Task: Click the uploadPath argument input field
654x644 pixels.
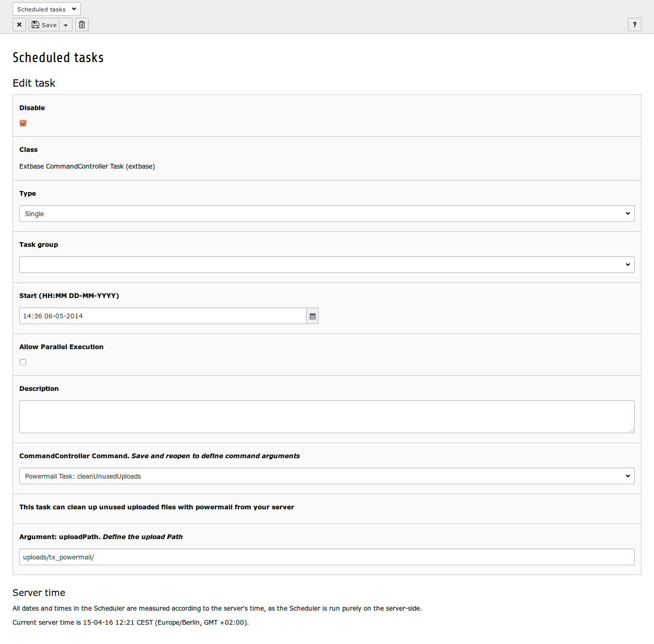Action: coord(327,557)
